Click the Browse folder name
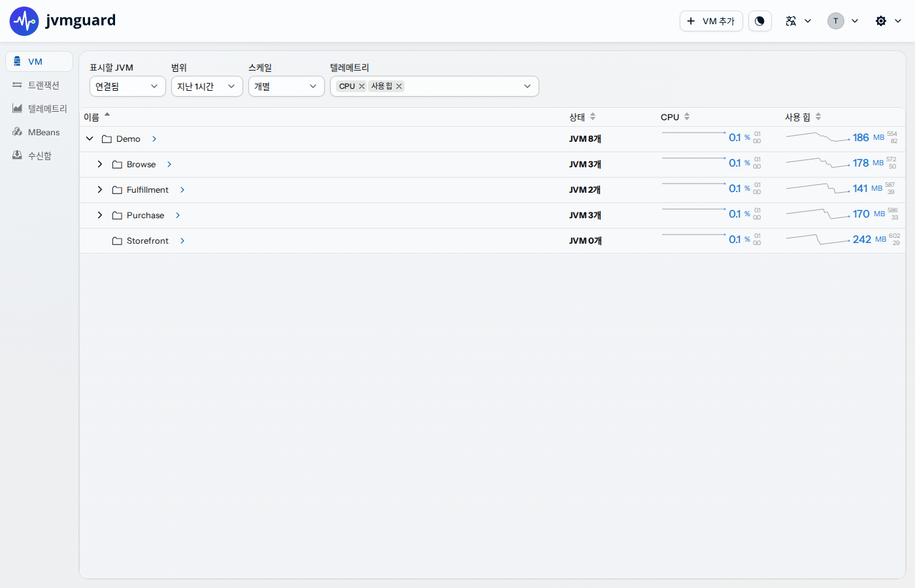Image resolution: width=915 pixels, height=588 pixels. [141, 165]
